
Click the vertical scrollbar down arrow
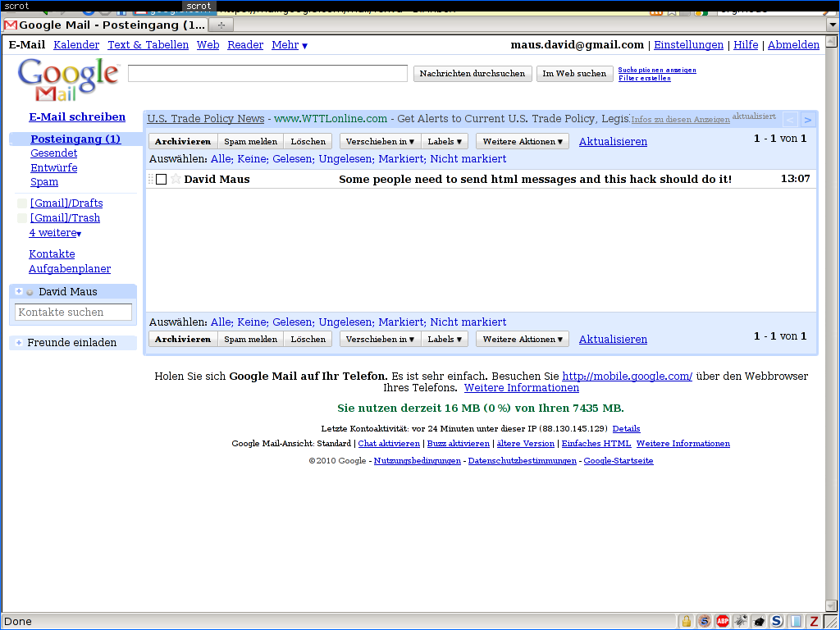[832, 606]
